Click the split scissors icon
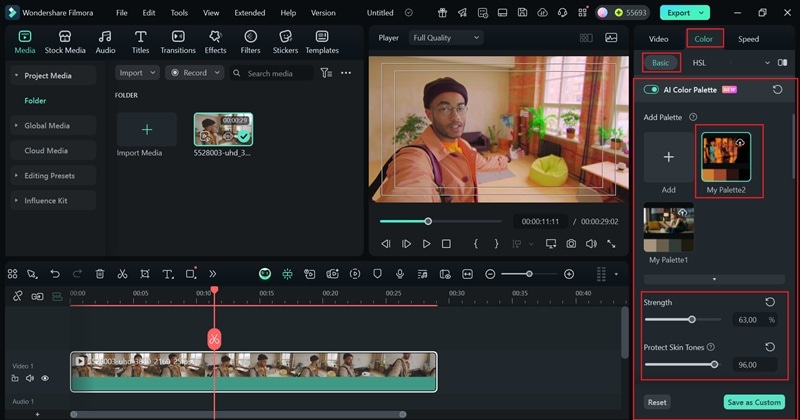This screenshot has width=800, height=420. pos(122,274)
